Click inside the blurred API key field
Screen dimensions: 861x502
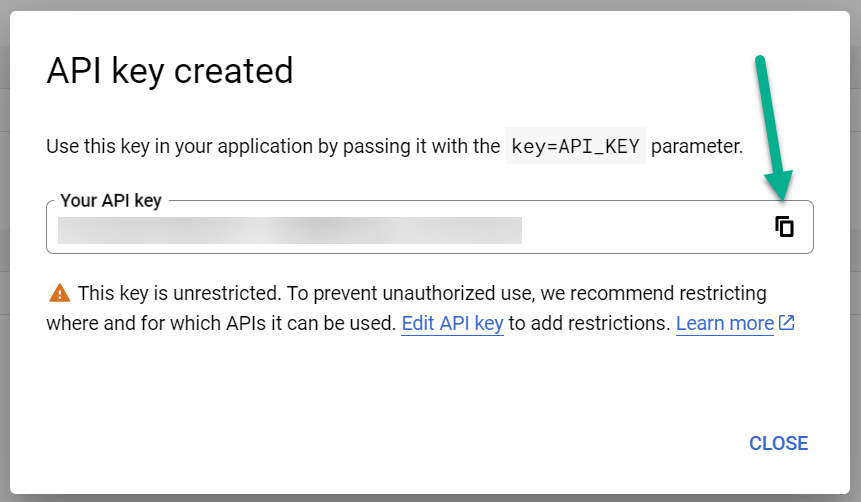tap(290, 230)
